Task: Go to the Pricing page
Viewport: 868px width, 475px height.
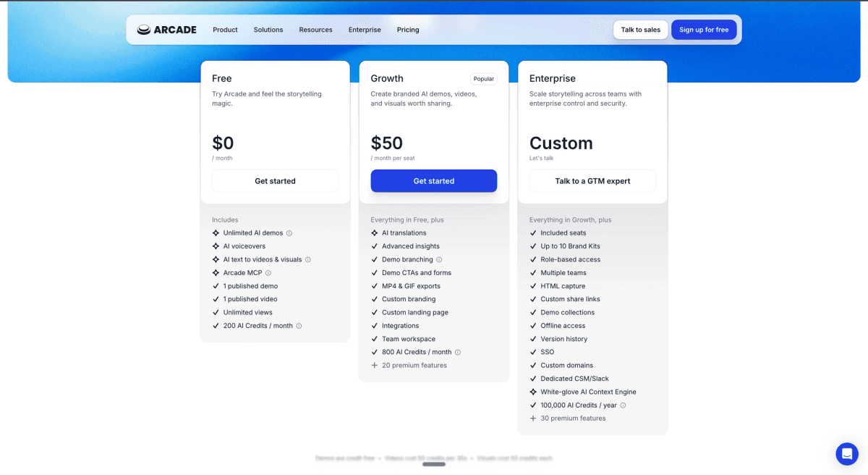Action: point(408,30)
